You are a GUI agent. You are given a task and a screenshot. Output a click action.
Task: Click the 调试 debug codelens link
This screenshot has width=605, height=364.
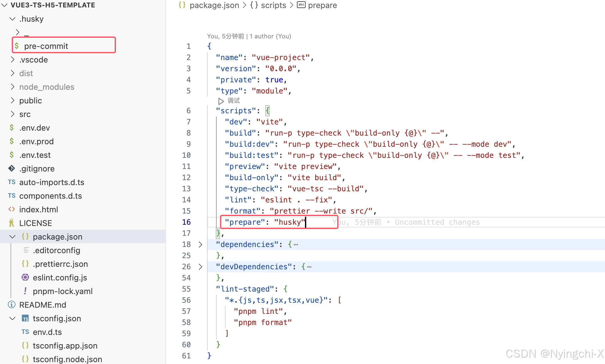coord(233,101)
